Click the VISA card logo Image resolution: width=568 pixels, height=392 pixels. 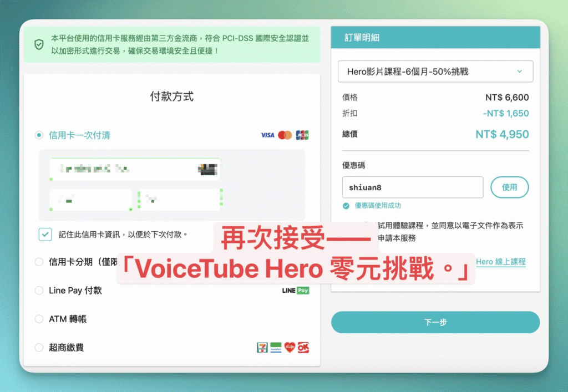(x=268, y=135)
